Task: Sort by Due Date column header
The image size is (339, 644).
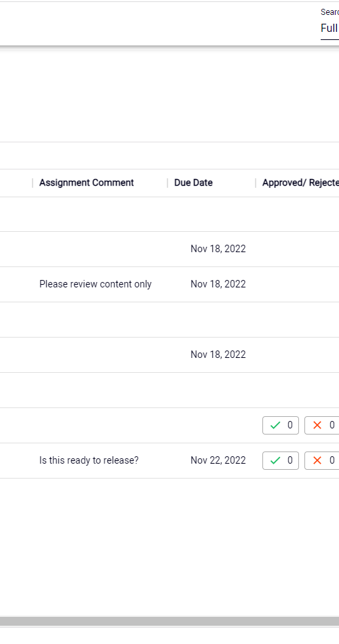Action: [x=193, y=183]
